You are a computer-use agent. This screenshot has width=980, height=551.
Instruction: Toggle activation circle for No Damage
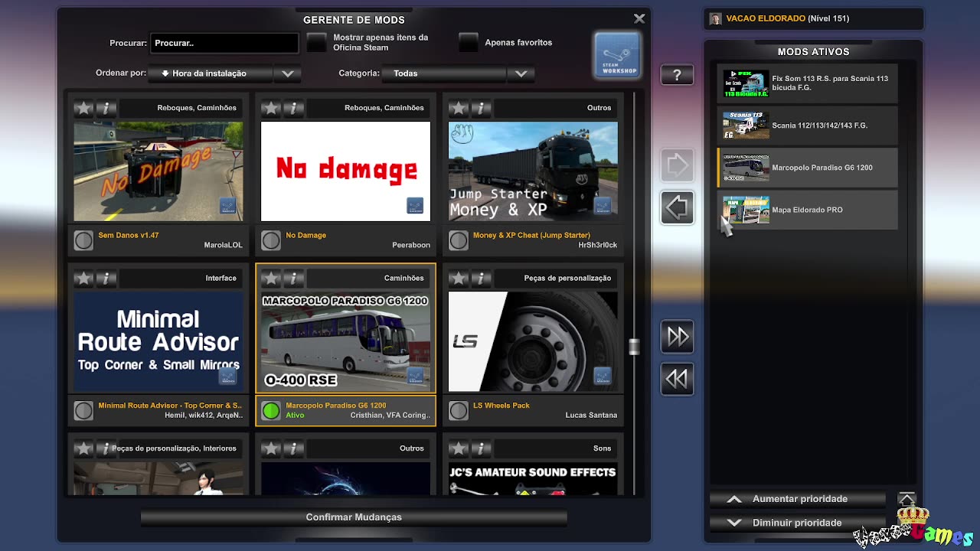point(271,240)
